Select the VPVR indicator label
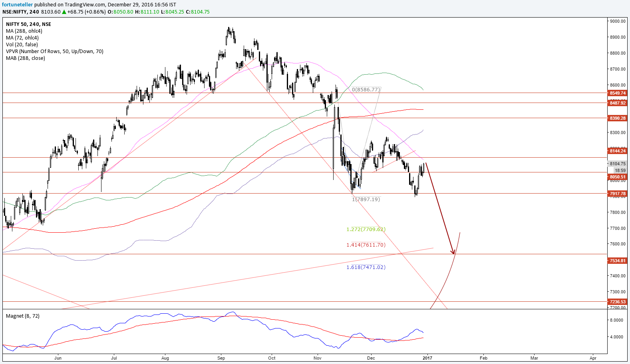630x364 pixels. [55, 51]
